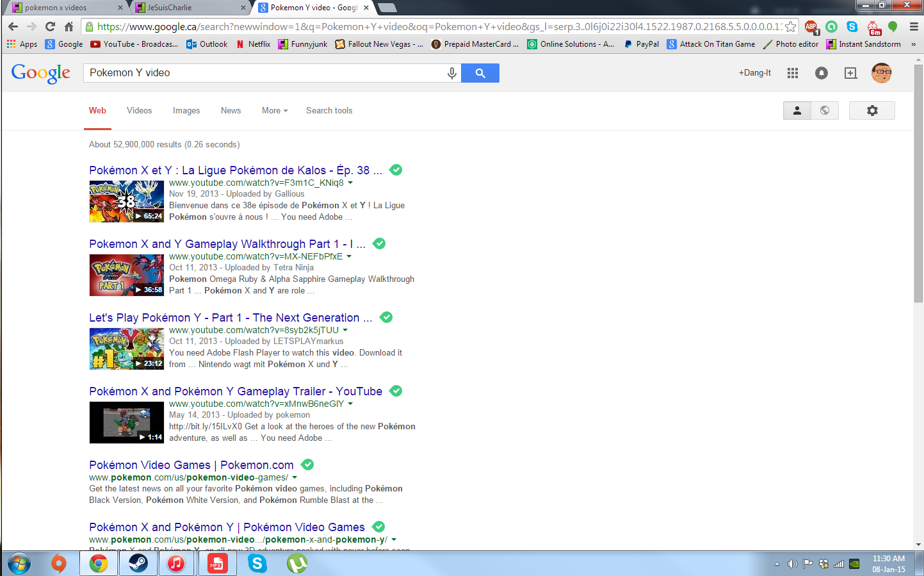The width and height of the screenshot is (924, 576).
Task: Expand the More search category dropdown
Action: point(275,110)
